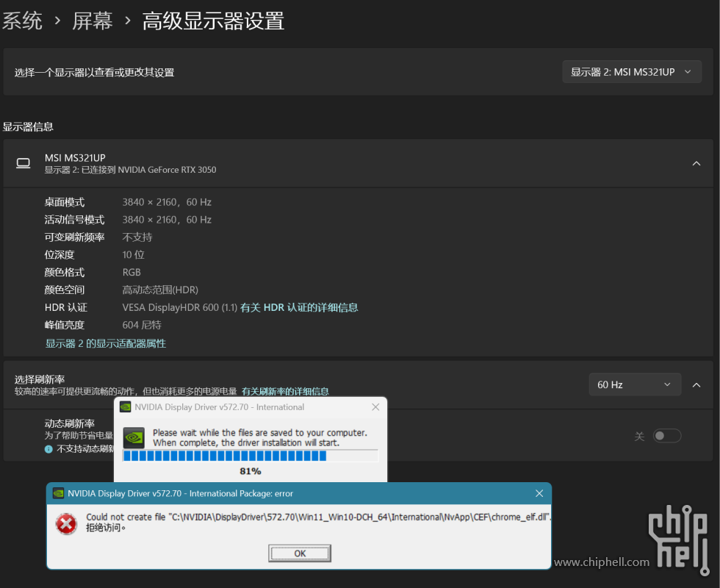Click info icon next to 不支持动态刷新
The image size is (720, 588).
pos(48,449)
